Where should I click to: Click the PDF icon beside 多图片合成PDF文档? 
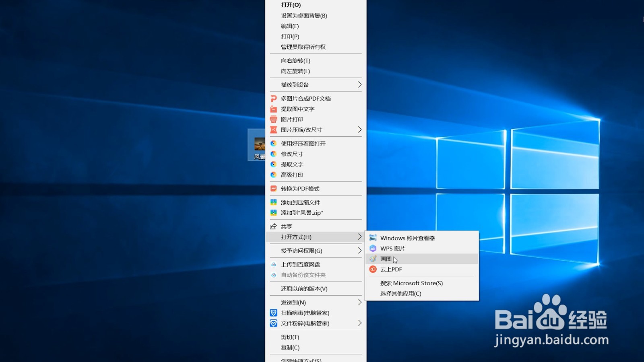click(x=273, y=99)
